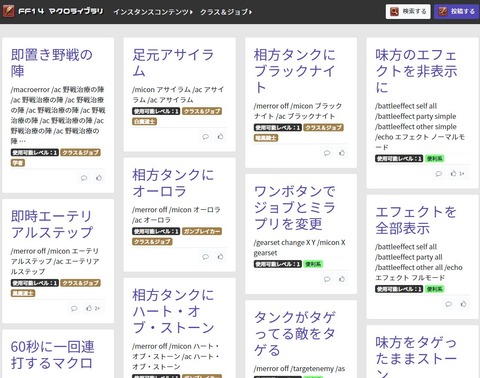The image size is (480, 378).
Task: Open the 味方のエフェクトを非表示に macro
Action: click(416, 71)
